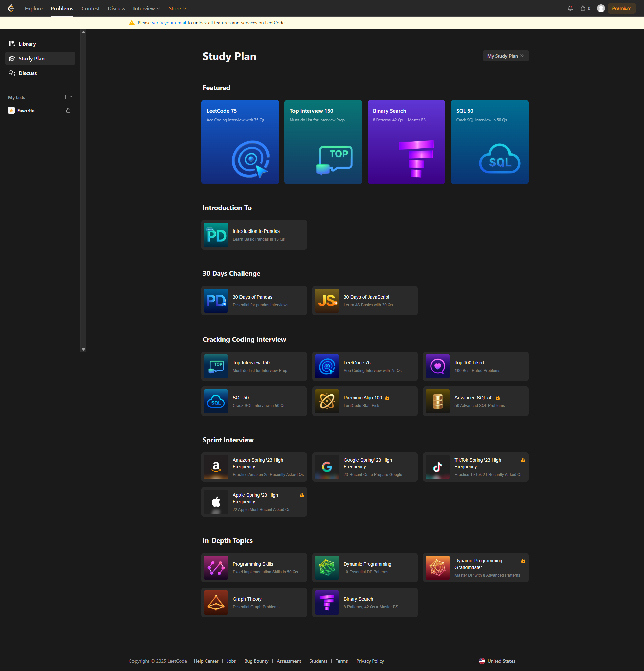Click the plus icon to add list
The width and height of the screenshot is (644, 671).
click(x=65, y=97)
